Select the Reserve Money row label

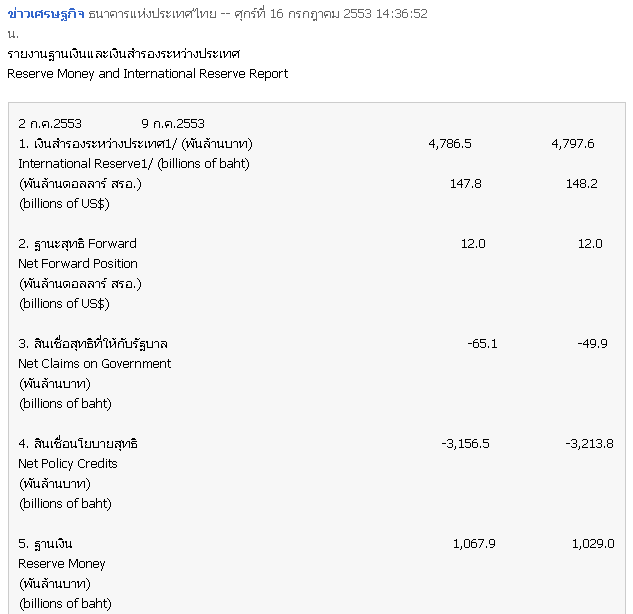coord(62,564)
